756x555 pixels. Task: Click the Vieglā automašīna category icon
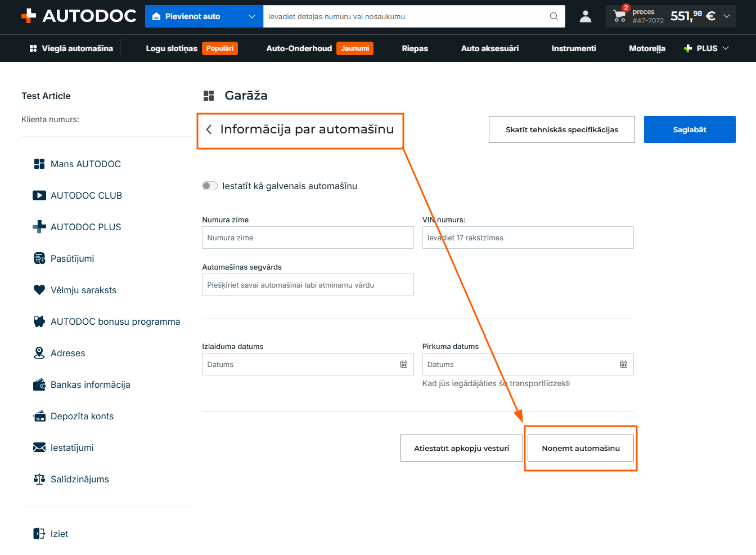pyautogui.click(x=33, y=48)
